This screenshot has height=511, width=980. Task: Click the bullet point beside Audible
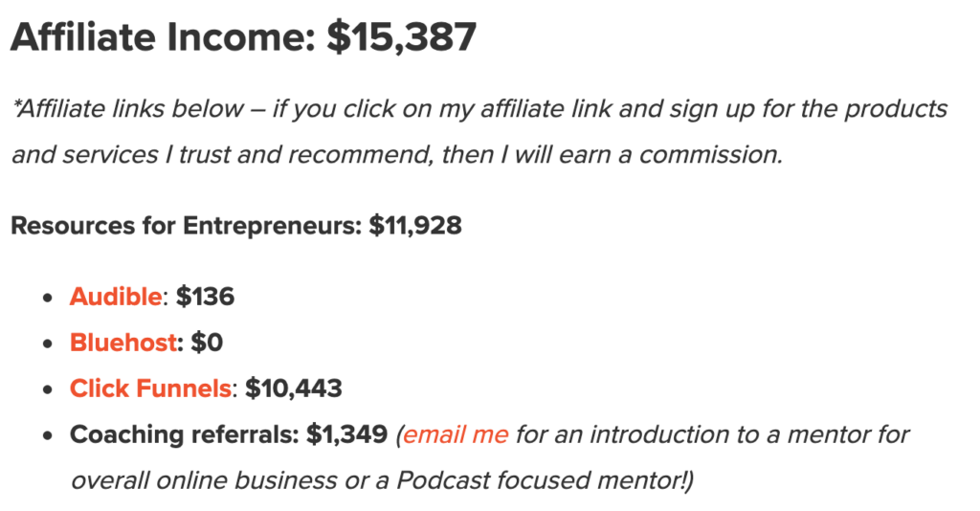48,298
